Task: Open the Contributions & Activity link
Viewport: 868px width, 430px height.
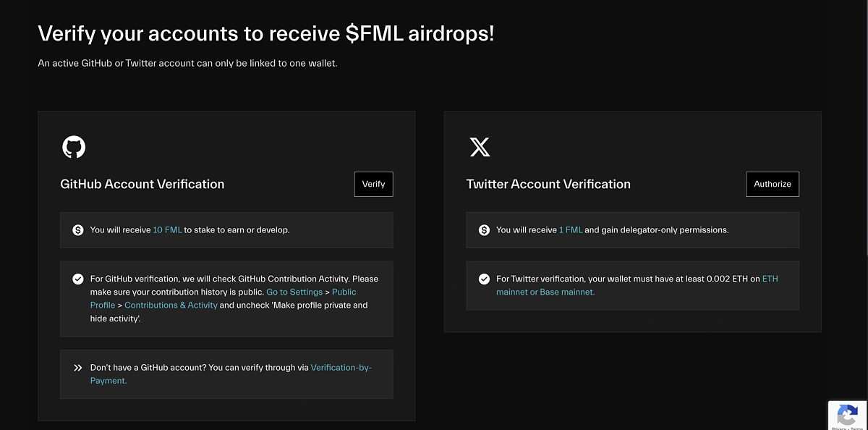Action: tap(171, 305)
